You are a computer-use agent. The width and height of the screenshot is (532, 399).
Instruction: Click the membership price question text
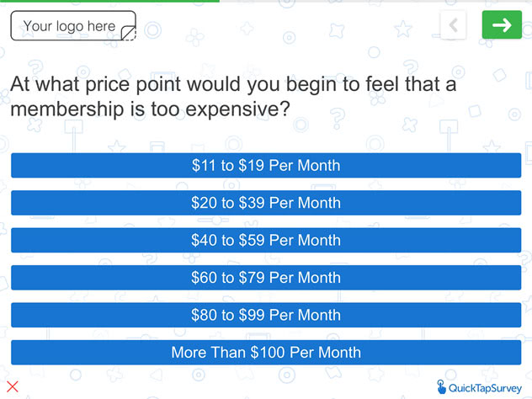(x=233, y=96)
